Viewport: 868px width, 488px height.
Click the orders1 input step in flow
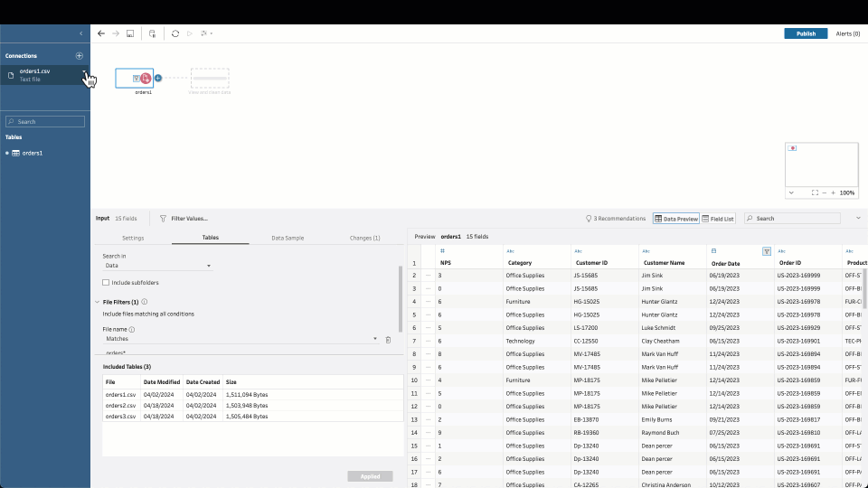[x=135, y=78]
